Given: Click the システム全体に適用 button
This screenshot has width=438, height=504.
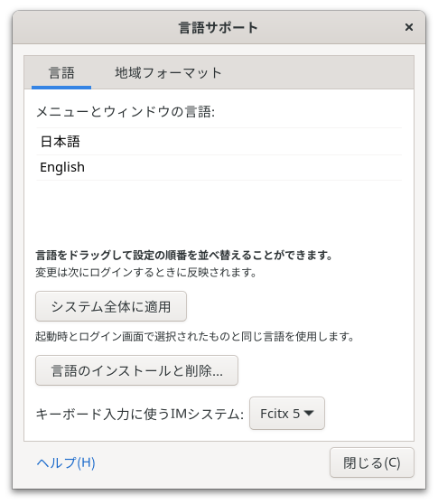Looking at the screenshot, I should 111,306.
